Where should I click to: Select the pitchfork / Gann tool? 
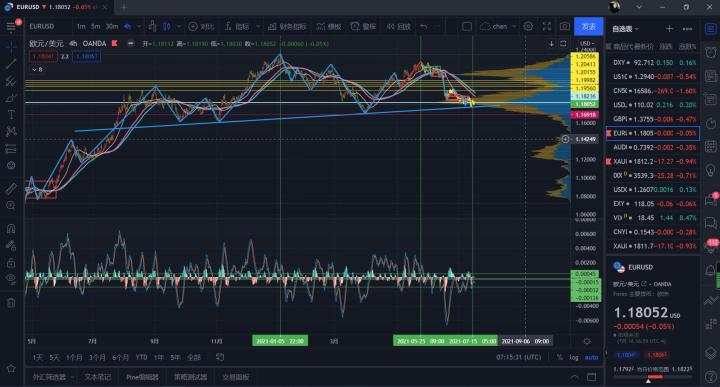pos(11,81)
